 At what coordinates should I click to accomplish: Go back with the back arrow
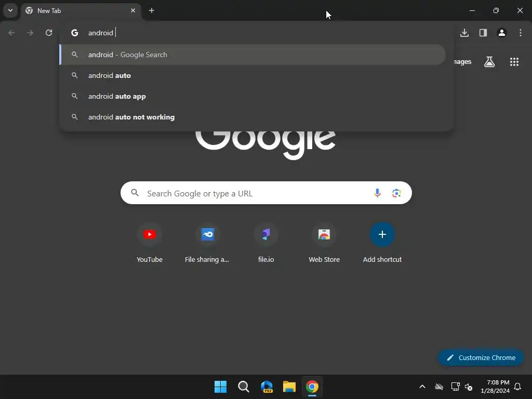pyautogui.click(x=11, y=33)
